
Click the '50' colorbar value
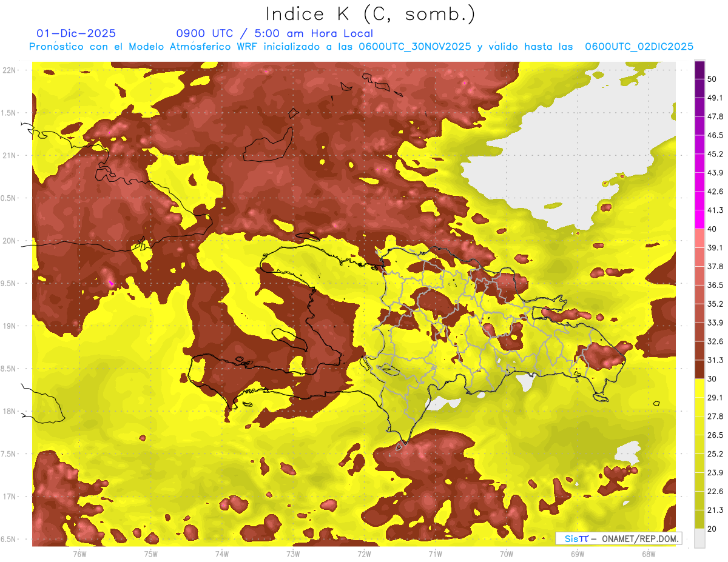pos(712,79)
